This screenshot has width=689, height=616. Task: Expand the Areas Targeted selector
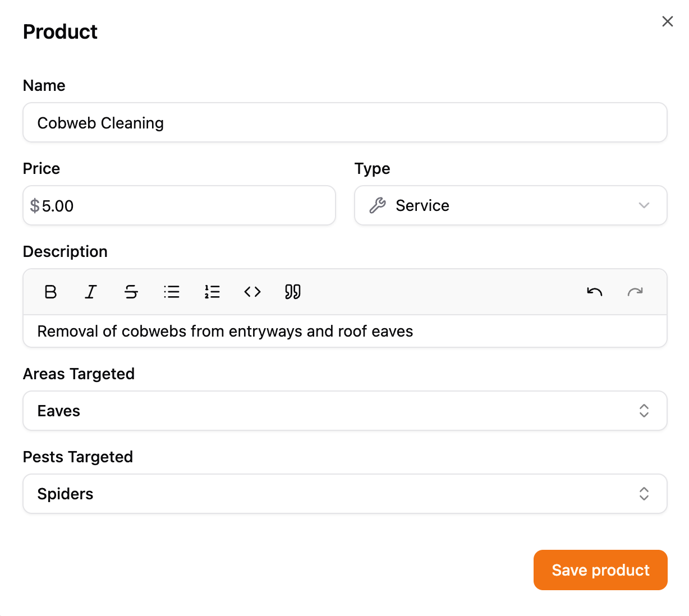[x=344, y=411]
